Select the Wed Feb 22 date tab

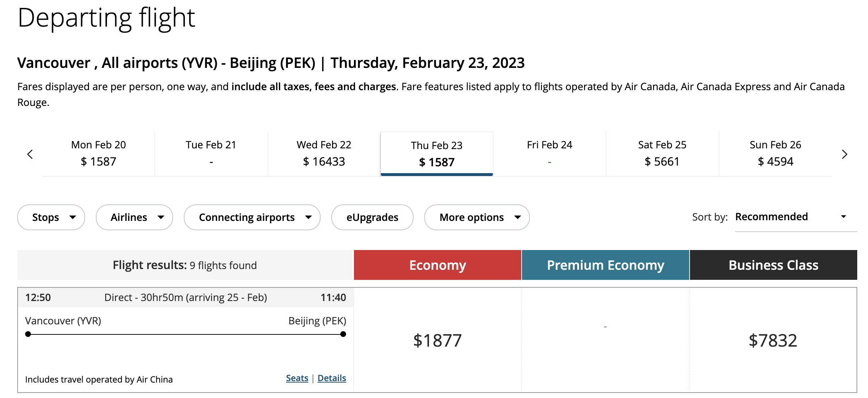pos(324,154)
